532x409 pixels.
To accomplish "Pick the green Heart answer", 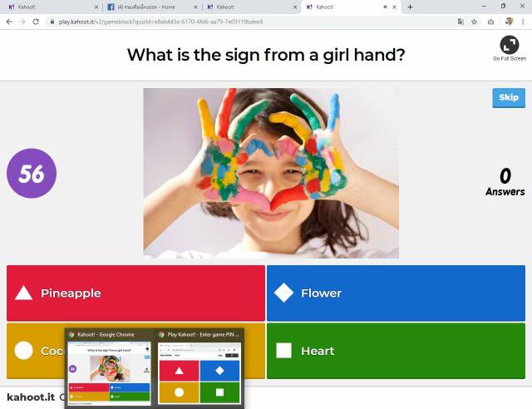I will pyautogui.click(x=396, y=351).
